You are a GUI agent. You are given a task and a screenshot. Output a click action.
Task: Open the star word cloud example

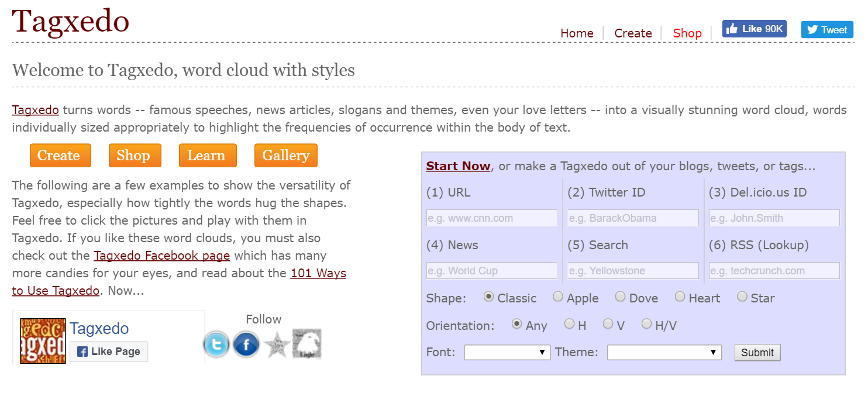pyautogui.click(x=276, y=345)
